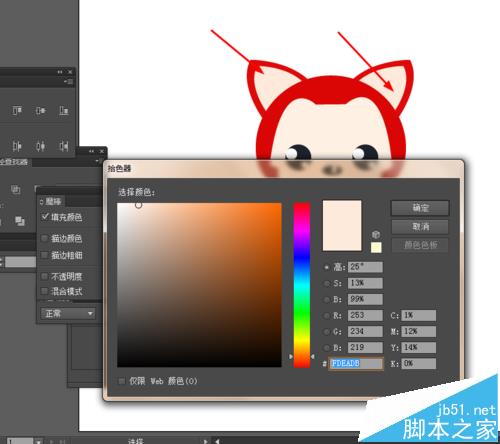Enable the 描边粗细 checkbox
Viewport: 500px width, 444px height.
[44, 255]
